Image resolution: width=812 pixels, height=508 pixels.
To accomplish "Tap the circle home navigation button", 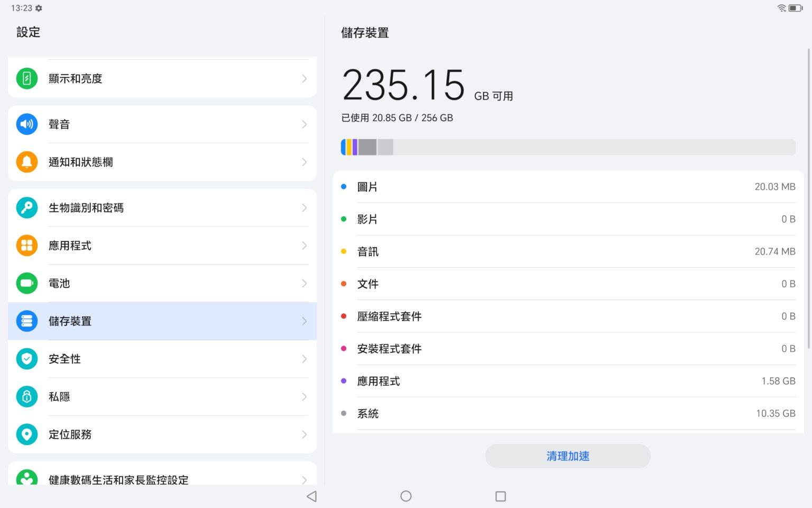I will coord(405,496).
